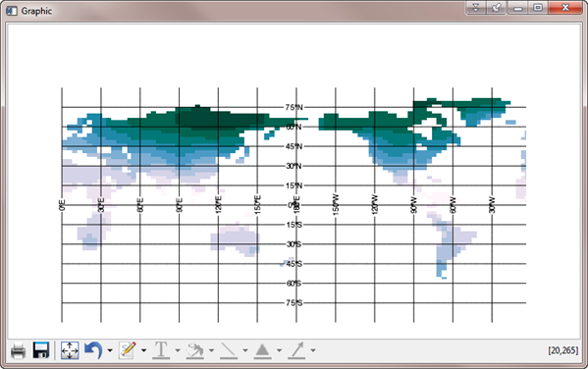Select the 150°E longitude label
The image size is (588, 369).
coord(257,205)
